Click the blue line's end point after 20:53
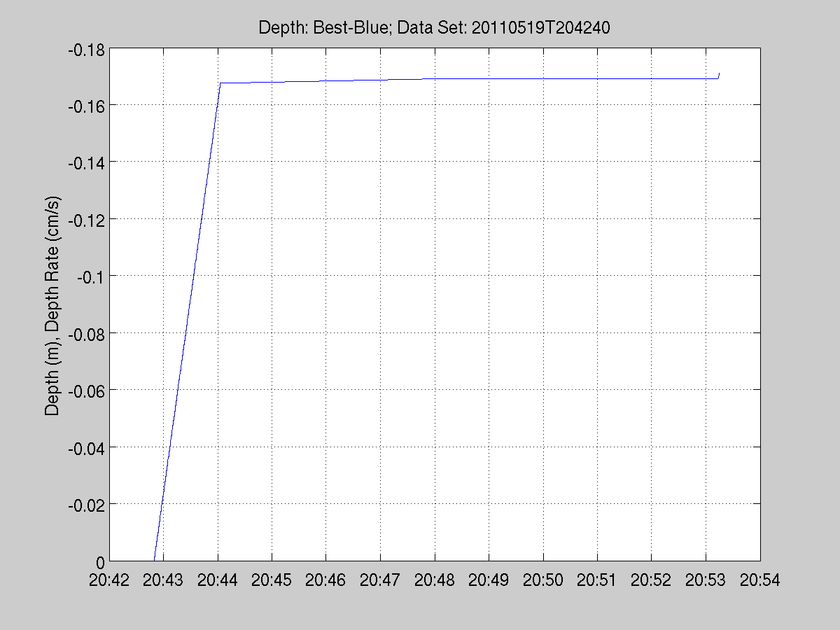Image resolution: width=840 pixels, height=630 pixels. (719, 73)
